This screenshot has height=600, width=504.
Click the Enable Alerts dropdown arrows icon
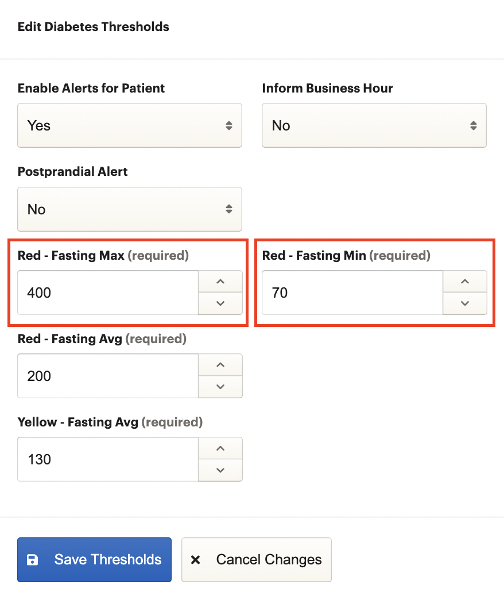[x=229, y=126]
